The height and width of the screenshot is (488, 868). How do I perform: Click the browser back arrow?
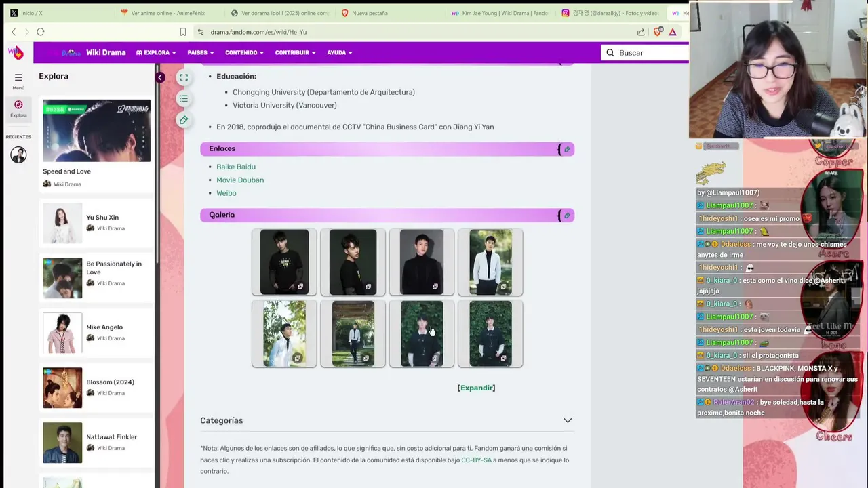point(14,32)
